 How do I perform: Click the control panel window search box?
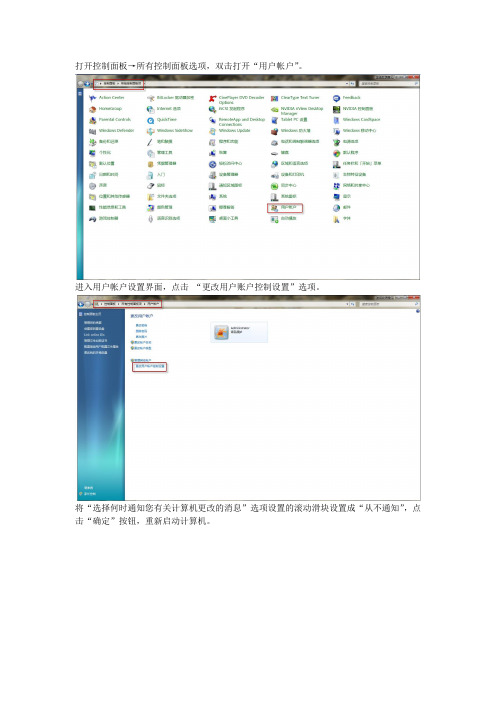pos(389,84)
